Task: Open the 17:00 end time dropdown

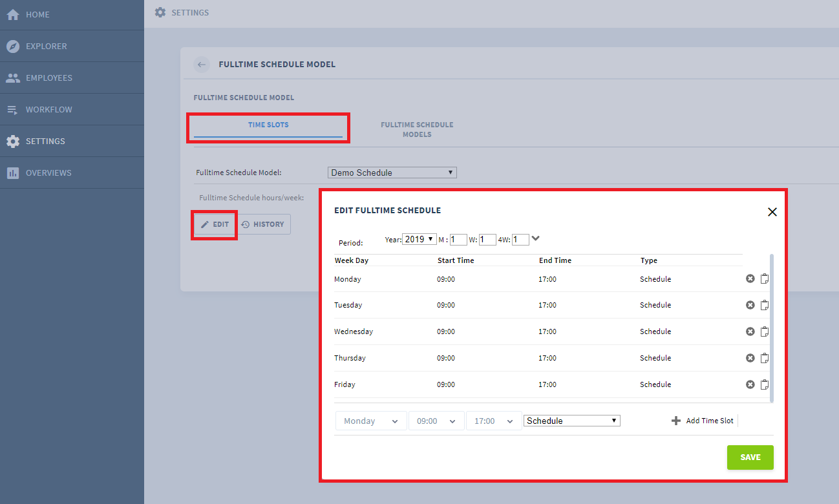Action: point(494,421)
